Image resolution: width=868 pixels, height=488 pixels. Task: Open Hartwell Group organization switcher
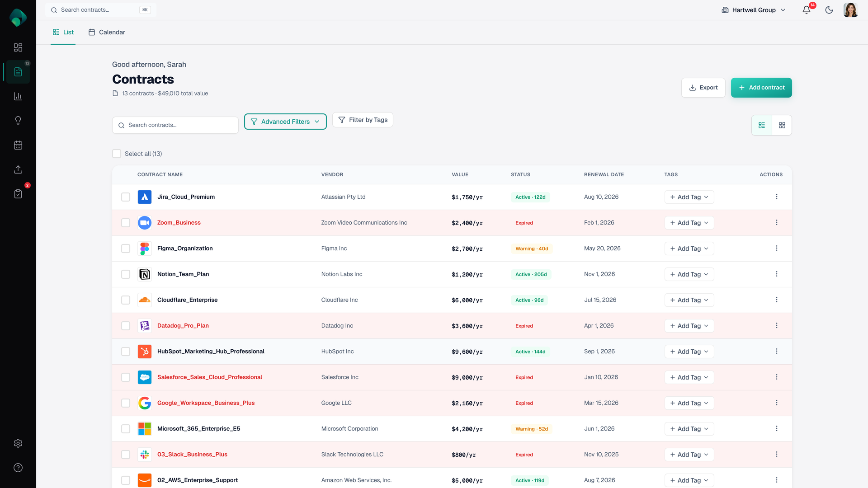[754, 10]
